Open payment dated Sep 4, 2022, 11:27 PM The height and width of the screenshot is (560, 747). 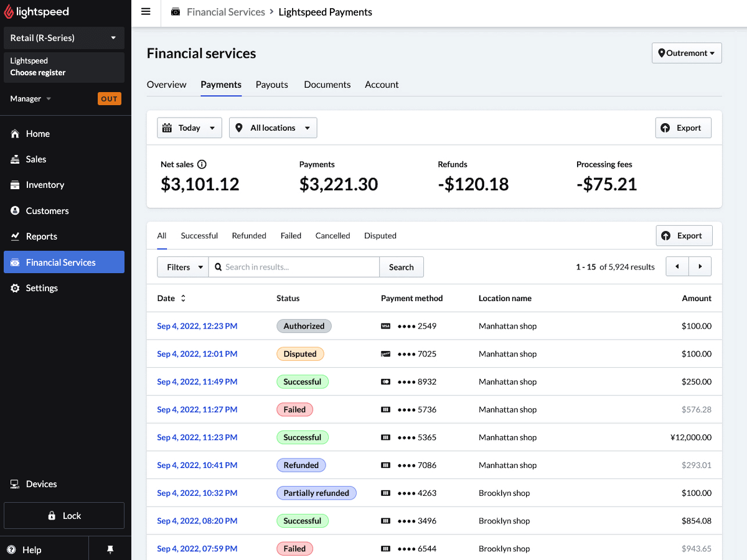click(197, 409)
